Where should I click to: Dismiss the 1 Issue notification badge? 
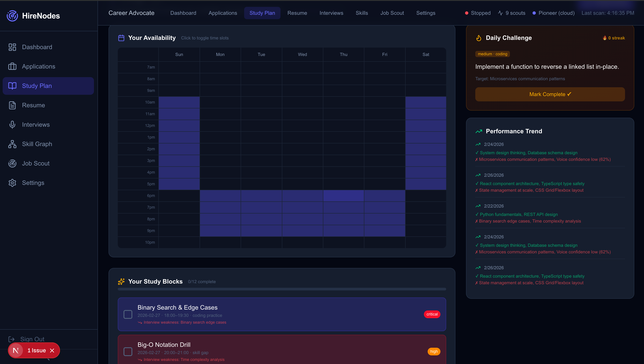point(52,351)
